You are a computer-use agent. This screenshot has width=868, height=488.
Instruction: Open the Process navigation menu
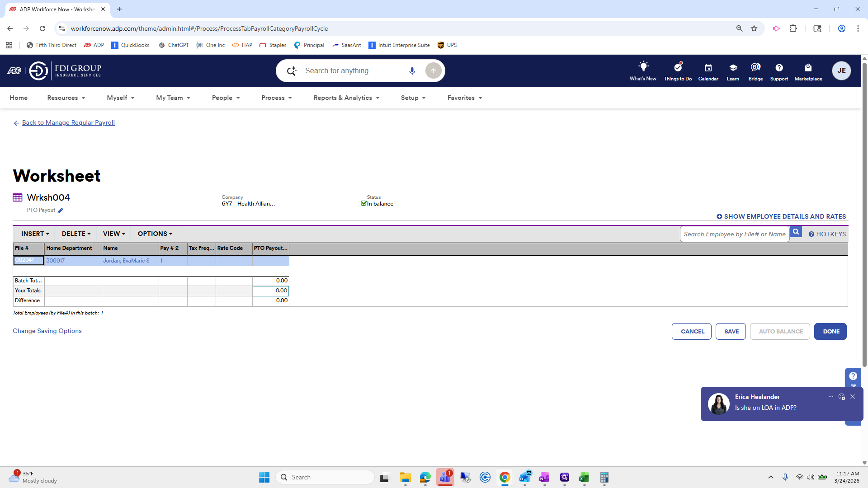coord(276,98)
